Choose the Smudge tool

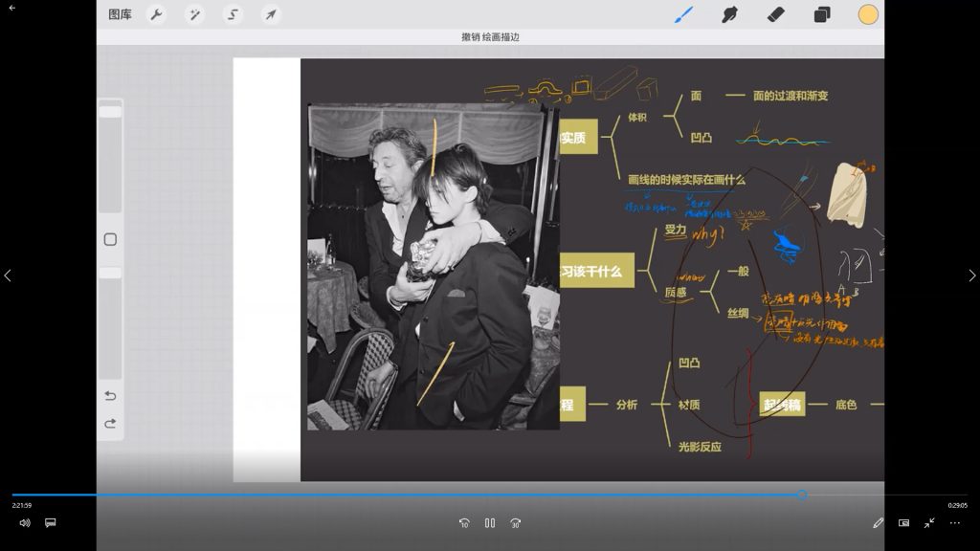729,14
